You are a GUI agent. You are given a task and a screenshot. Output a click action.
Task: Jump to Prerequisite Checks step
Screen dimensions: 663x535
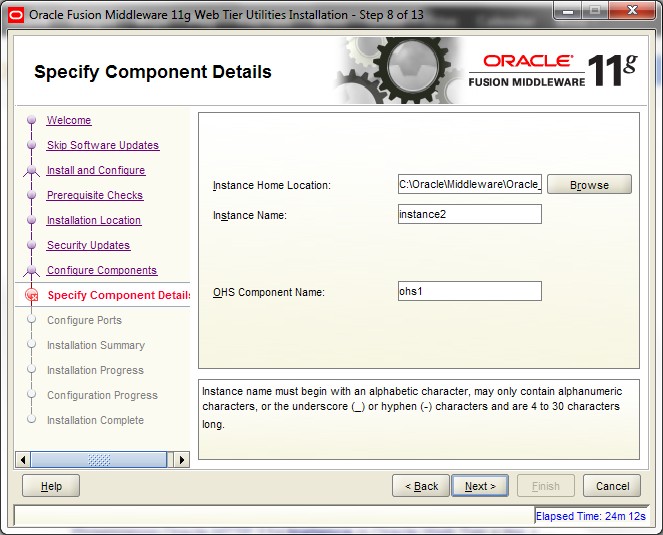tap(95, 195)
